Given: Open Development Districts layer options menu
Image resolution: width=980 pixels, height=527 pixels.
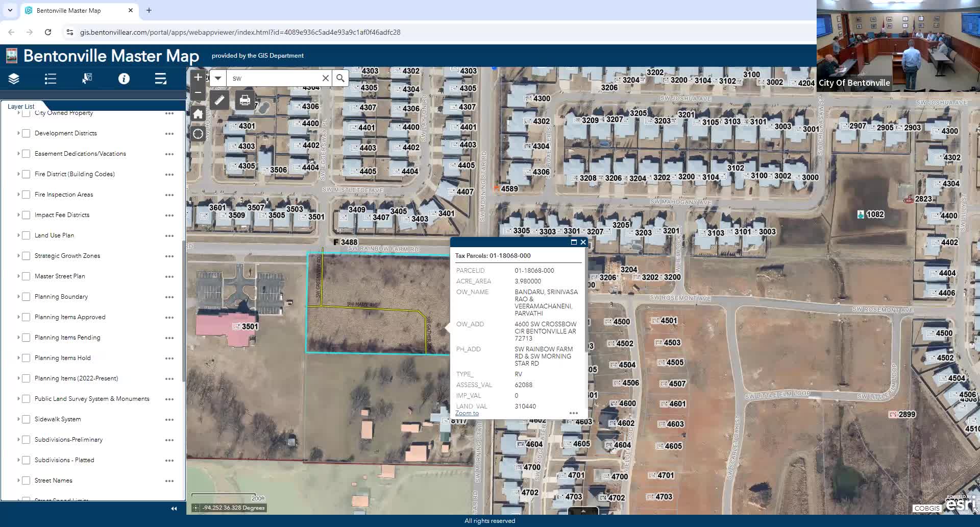Looking at the screenshot, I should pyautogui.click(x=169, y=134).
